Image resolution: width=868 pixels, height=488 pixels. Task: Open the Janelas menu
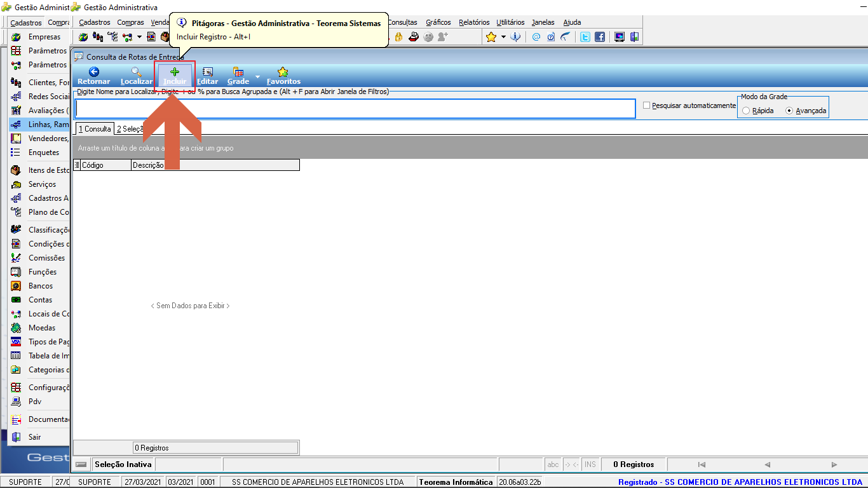pos(543,22)
